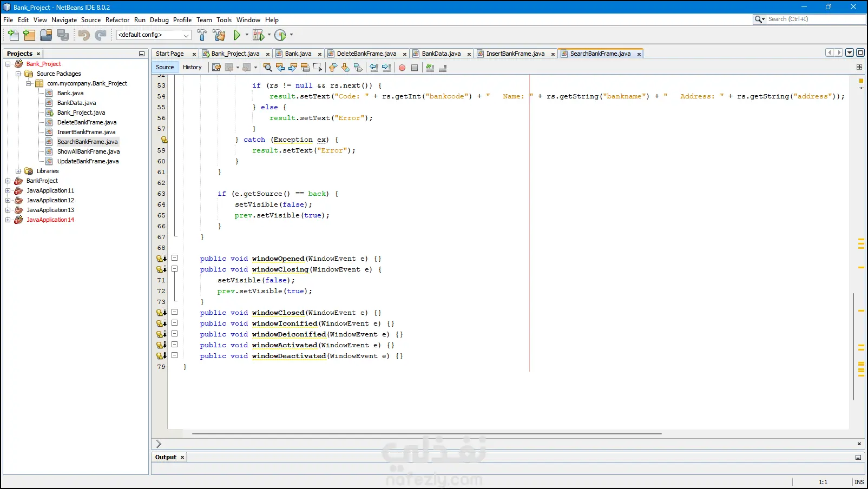This screenshot has height=489, width=868.
Task: Select the Start Page tab
Action: [x=170, y=54]
